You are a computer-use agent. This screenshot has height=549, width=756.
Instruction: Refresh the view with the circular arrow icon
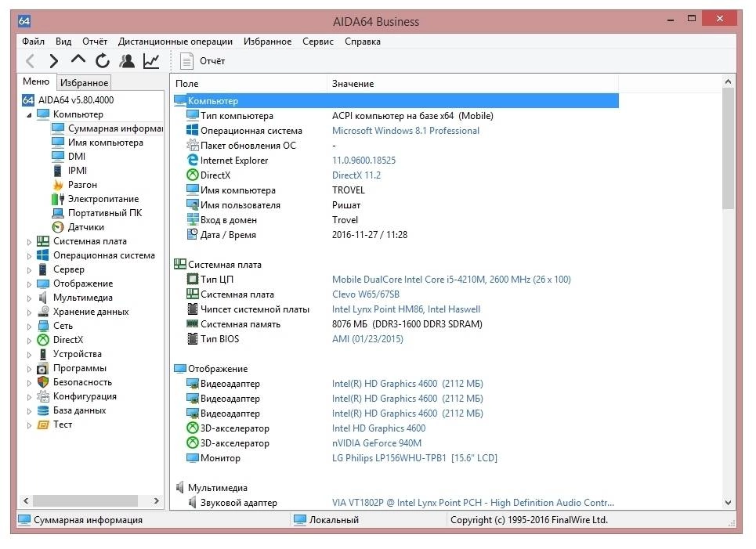pos(102,61)
